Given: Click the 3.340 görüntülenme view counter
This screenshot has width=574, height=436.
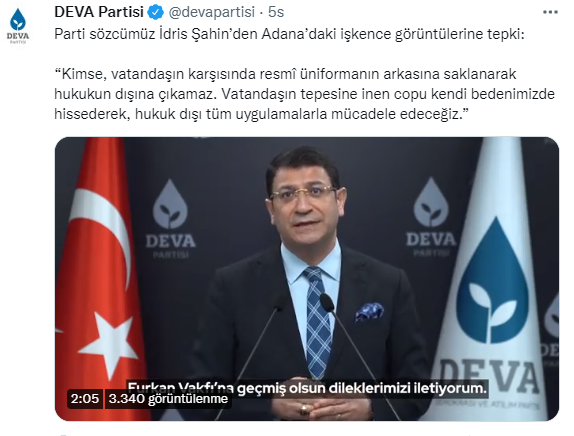Looking at the screenshot, I should pyautogui.click(x=168, y=398).
